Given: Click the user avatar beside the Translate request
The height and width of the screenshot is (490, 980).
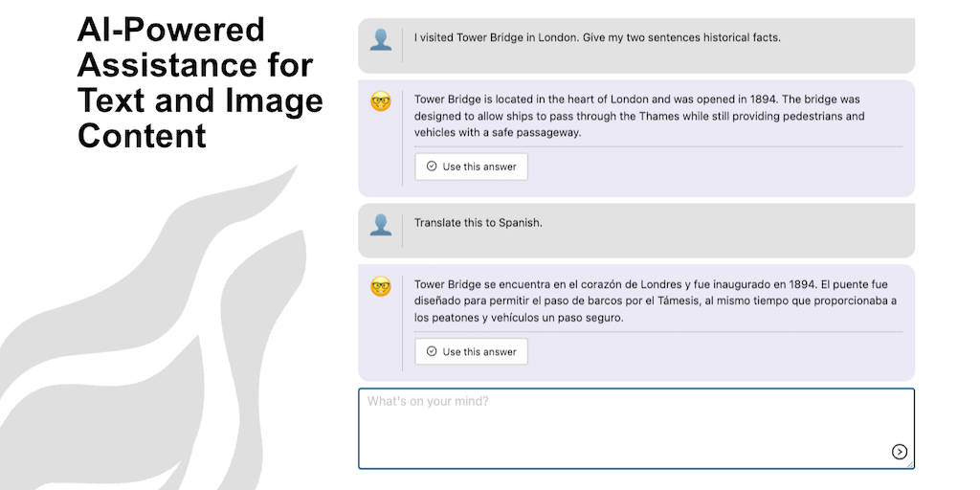Looking at the screenshot, I should click(381, 225).
